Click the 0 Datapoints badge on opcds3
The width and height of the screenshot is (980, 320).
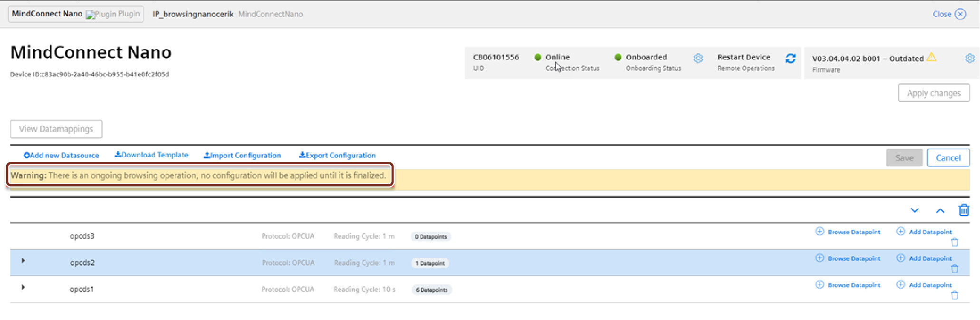(431, 236)
